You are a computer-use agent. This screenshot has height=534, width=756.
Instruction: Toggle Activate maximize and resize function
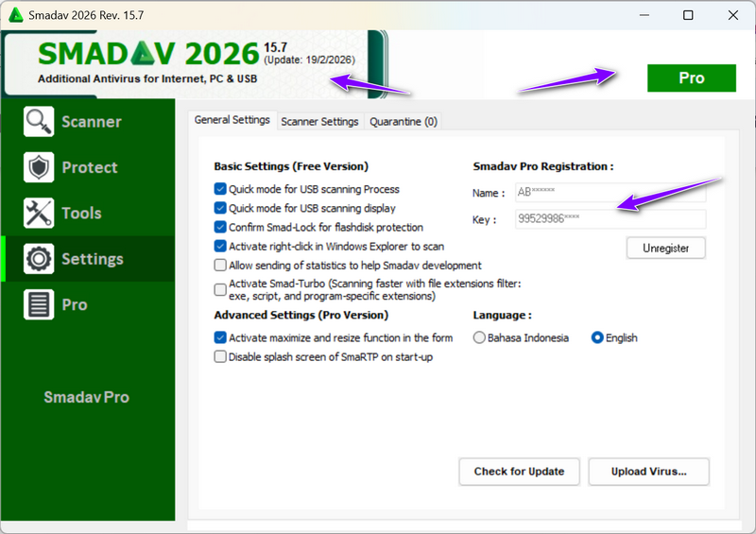click(220, 337)
